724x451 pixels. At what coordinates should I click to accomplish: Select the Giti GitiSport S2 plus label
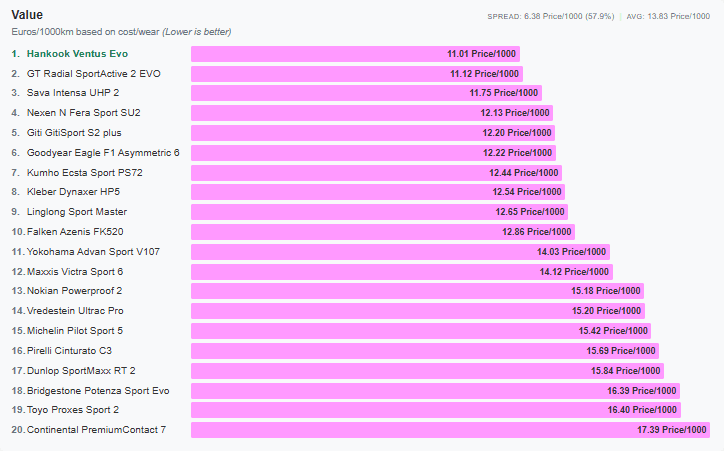[x=74, y=133]
